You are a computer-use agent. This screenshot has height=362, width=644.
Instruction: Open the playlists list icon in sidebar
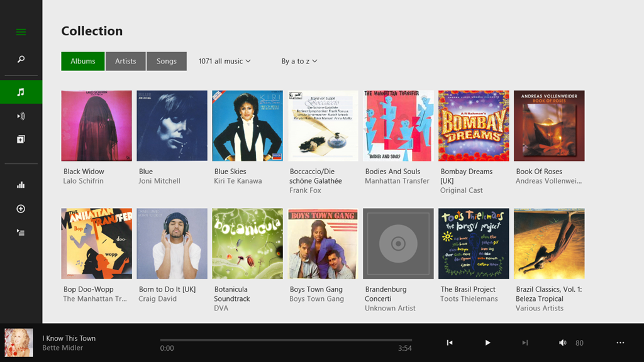point(21,233)
